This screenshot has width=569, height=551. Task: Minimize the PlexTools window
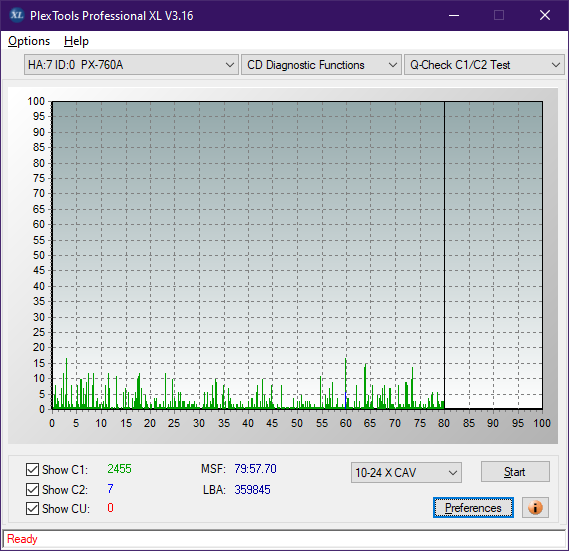click(x=454, y=15)
